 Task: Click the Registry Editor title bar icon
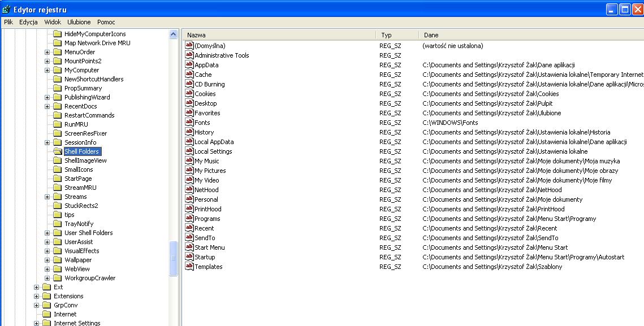(x=6, y=10)
